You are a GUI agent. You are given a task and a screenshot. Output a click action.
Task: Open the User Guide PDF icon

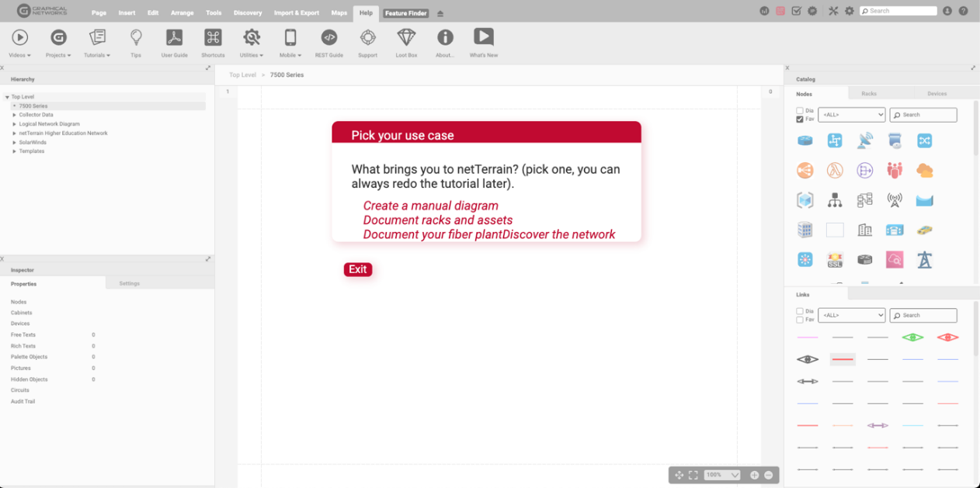click(174, 37)
